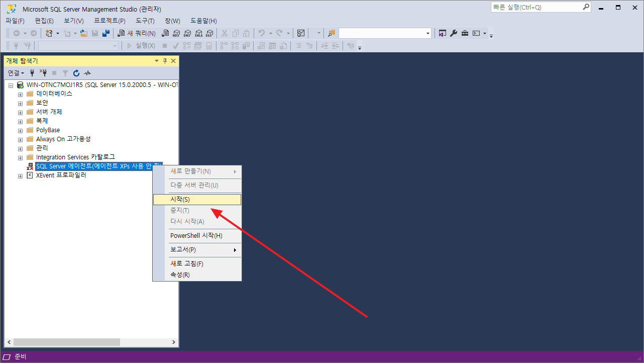Click the purple Visual Studio window icon
644x363 pixels.
(442, 33)
